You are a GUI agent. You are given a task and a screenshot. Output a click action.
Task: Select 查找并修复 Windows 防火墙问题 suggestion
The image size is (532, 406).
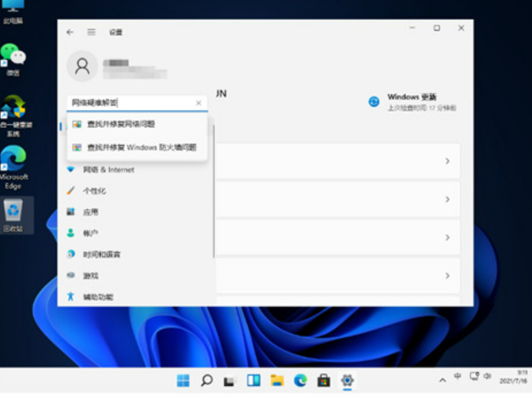point(141,147)
